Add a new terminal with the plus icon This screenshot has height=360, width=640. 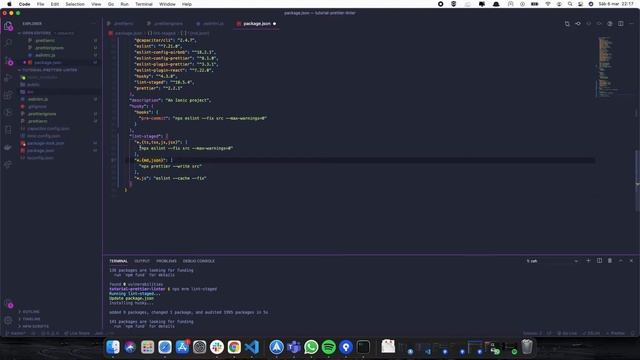(x=588, y=260)
